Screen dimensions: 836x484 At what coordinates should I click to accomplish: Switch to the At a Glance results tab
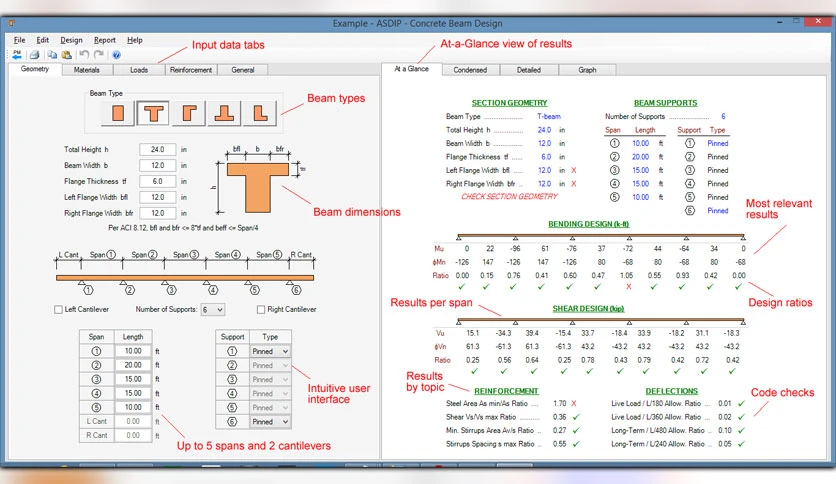(411, 69)
